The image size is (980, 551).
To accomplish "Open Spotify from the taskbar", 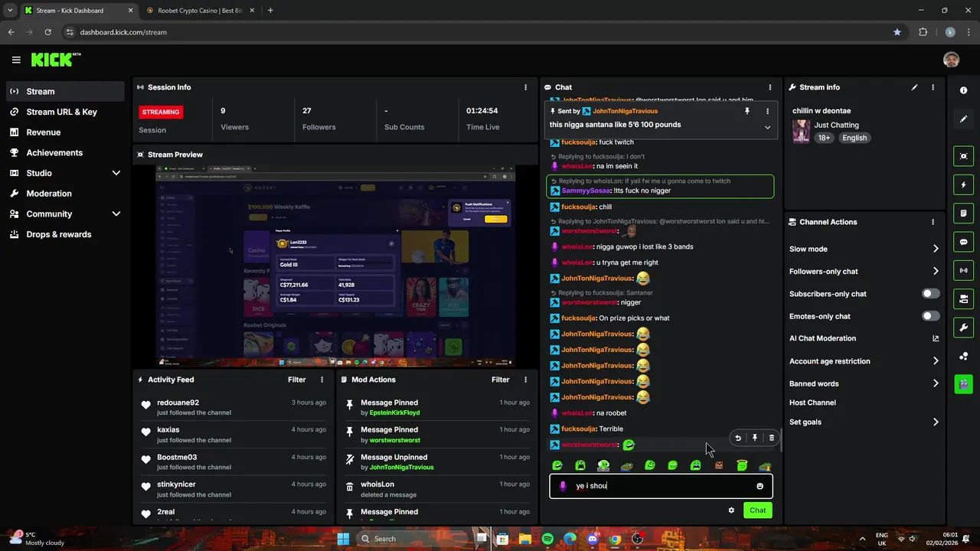I will [547, 539].
